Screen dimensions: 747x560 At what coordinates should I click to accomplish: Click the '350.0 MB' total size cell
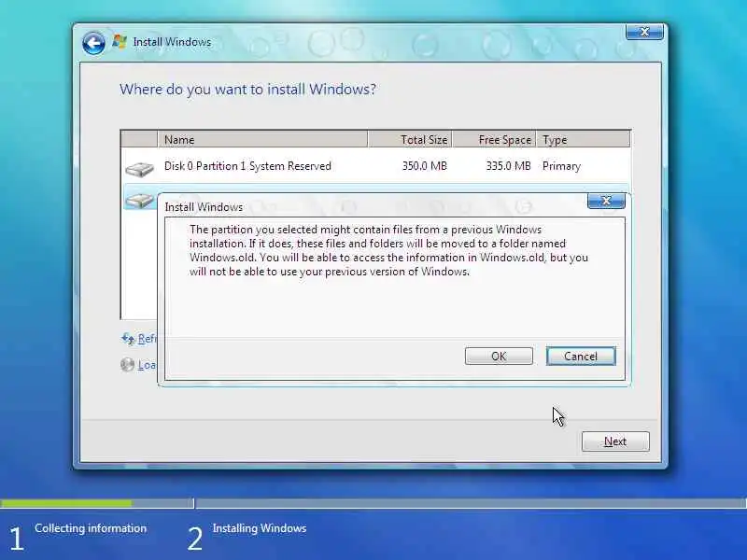425,166
